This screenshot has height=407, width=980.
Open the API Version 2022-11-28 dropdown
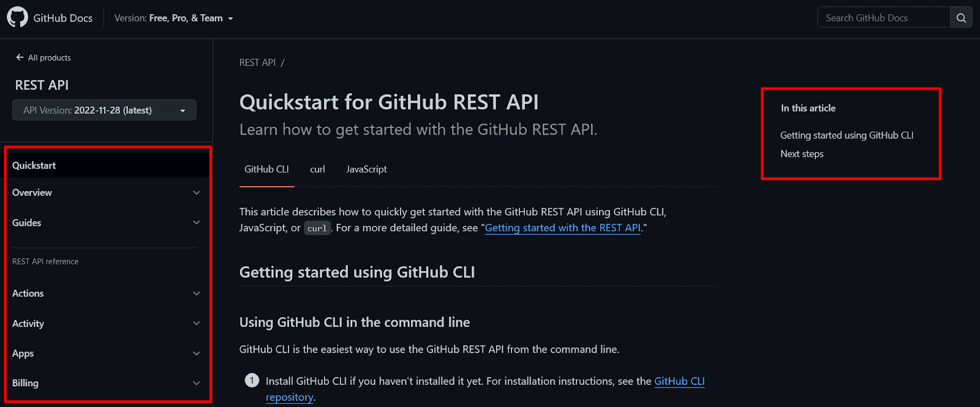tap(104, 110)
